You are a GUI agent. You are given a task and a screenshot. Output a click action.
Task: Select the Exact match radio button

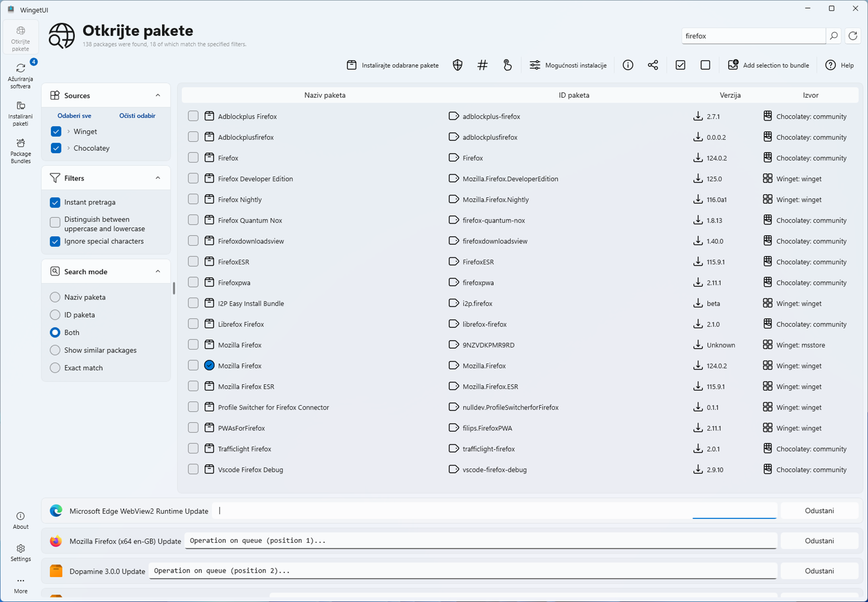(x=55, y=368)
